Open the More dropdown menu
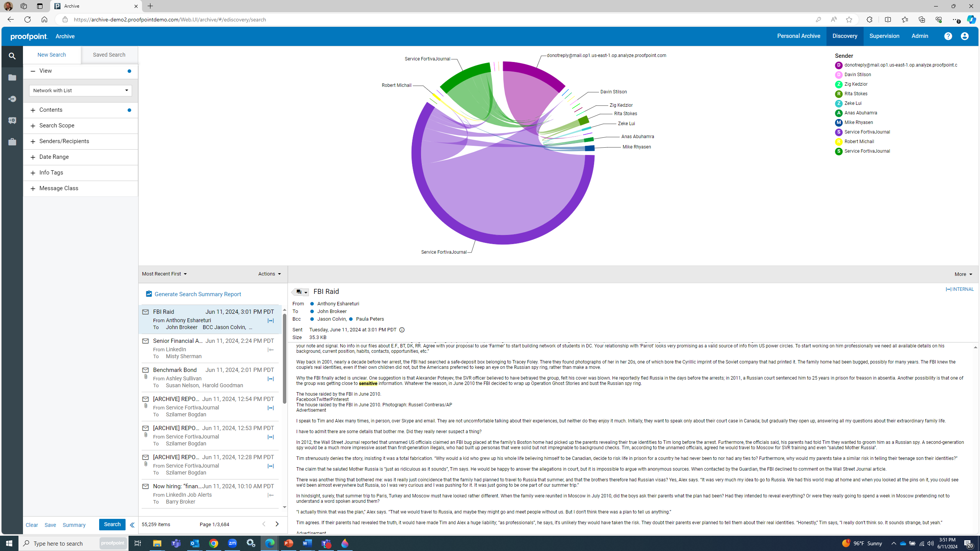This screenshot has height=551, width=980. [963, 274]
